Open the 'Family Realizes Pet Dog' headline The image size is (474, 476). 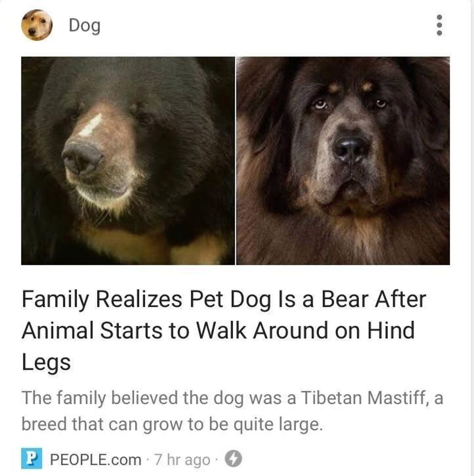[224, 331]
